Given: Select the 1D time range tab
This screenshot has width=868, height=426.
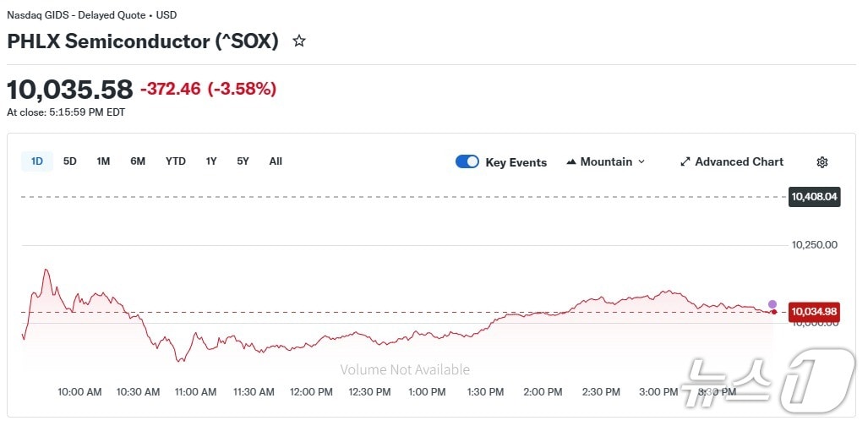Looking at the screenshot, I should 37,161.
